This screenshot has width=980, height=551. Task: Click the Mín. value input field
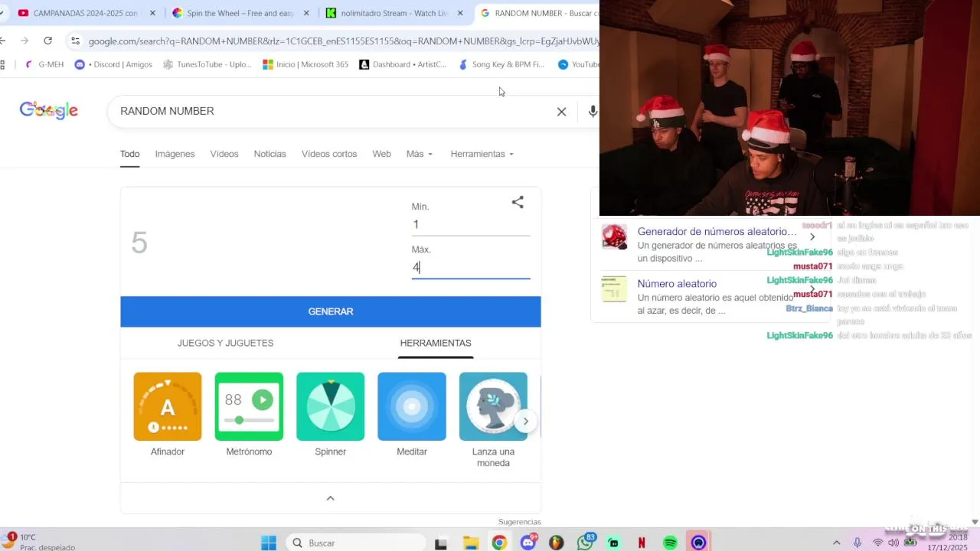pyautogui.click(x=471, y=224)
